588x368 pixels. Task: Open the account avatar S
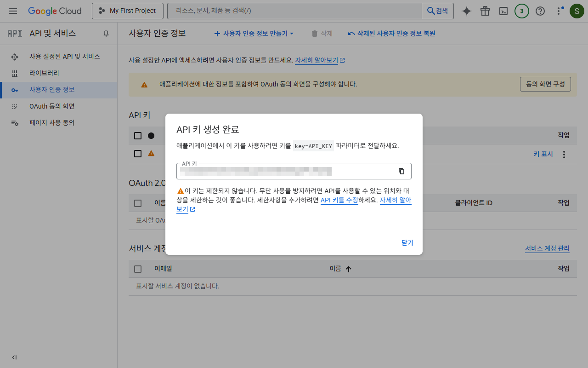(577, 11)
